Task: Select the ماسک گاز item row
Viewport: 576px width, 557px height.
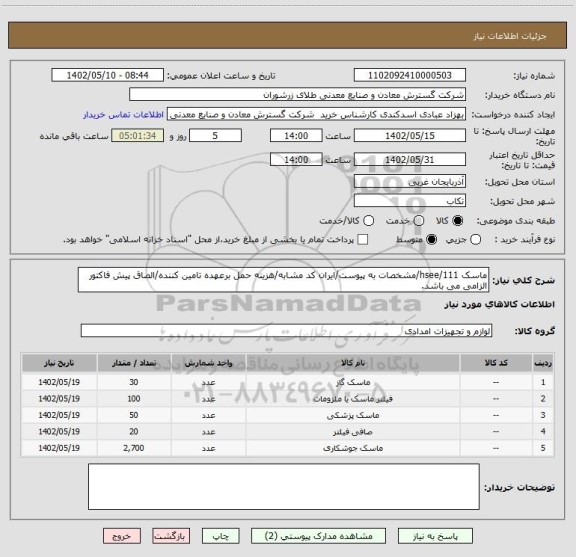Action: [x=288, y=382]
